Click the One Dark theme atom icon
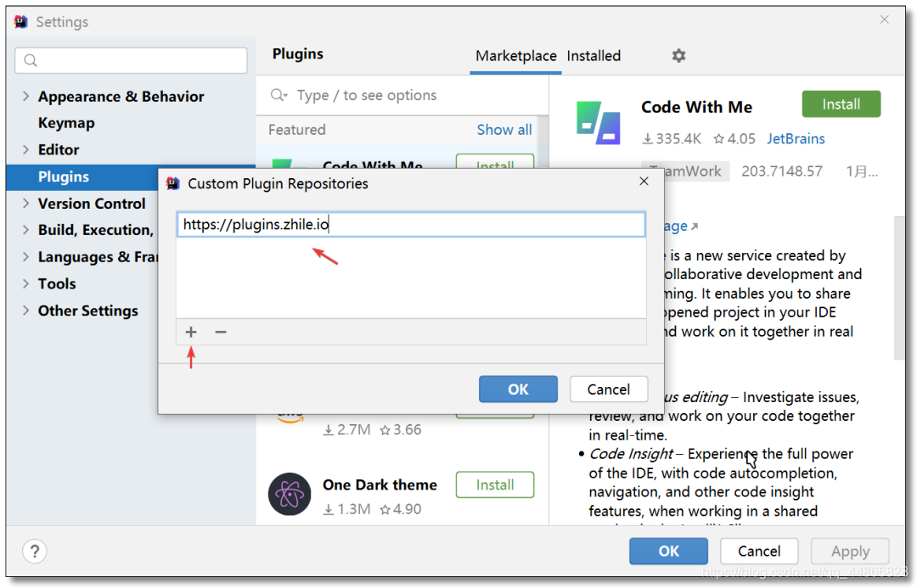The height and width of the screenshot is (588, 917). pyautogui.click(x=290, y=494)
